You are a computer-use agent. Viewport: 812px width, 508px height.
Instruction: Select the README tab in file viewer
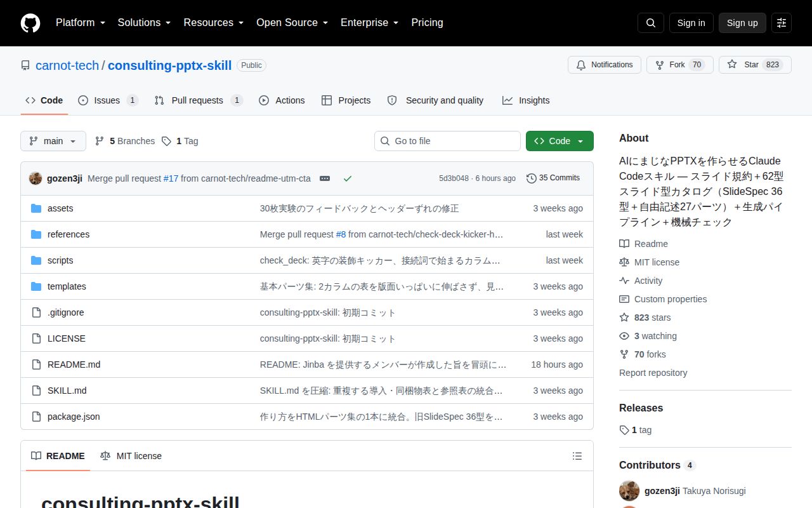pos(58,456)
